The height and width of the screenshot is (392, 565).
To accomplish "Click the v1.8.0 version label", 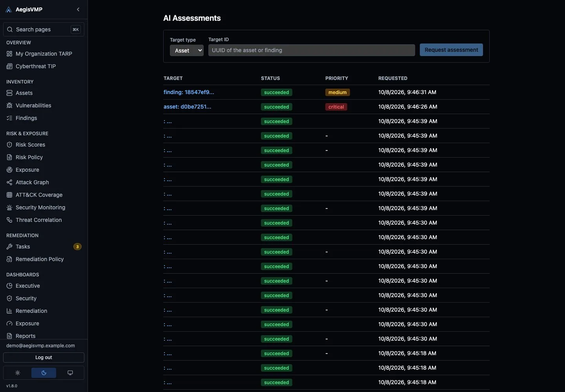I will (12, 386).
